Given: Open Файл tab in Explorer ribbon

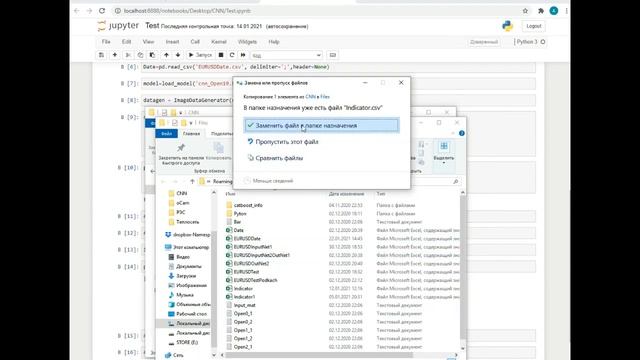Looking at the screenshot, I should [x=167, y=133].
